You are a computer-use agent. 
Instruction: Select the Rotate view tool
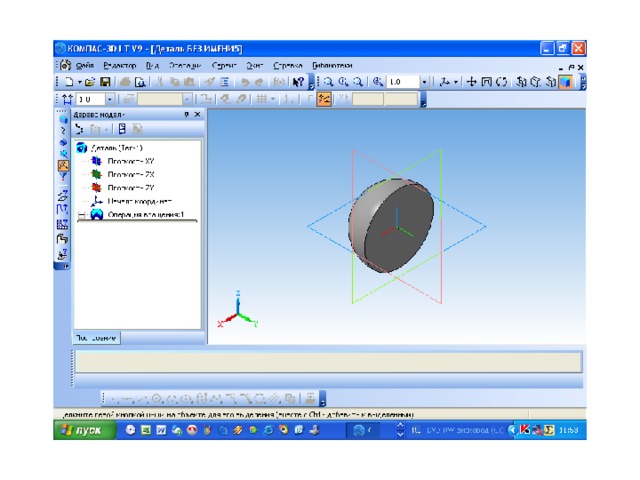[x=502, y=82]
